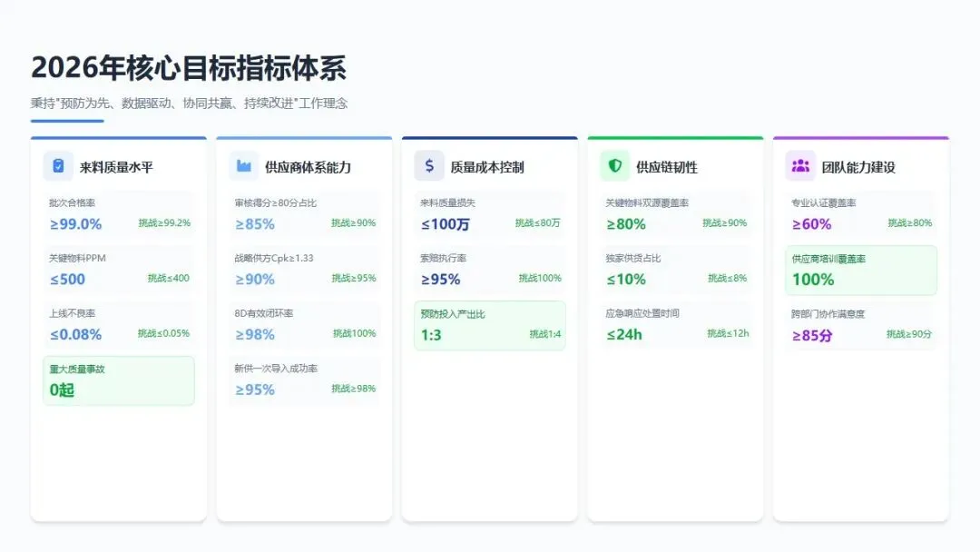Click the clipboard icon beside 来料质量水平
980x552 pixels.
tap(58, 165)
